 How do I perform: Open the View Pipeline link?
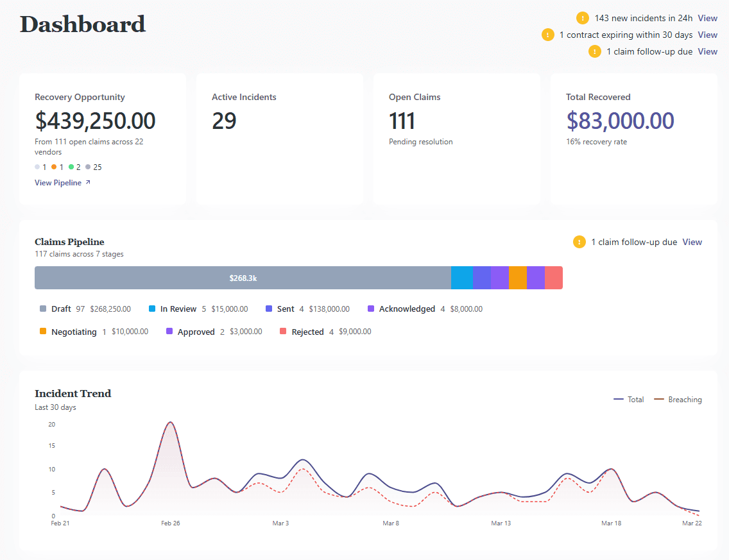58,182
